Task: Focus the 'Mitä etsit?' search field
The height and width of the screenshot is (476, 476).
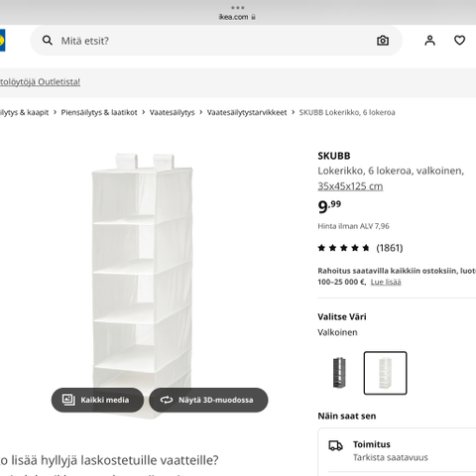Action: [216, 41]
